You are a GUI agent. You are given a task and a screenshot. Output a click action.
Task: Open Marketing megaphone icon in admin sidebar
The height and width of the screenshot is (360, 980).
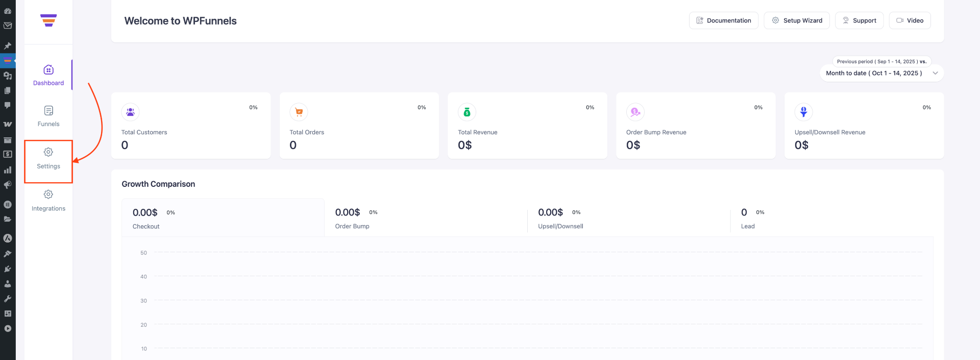click(8, 185)
